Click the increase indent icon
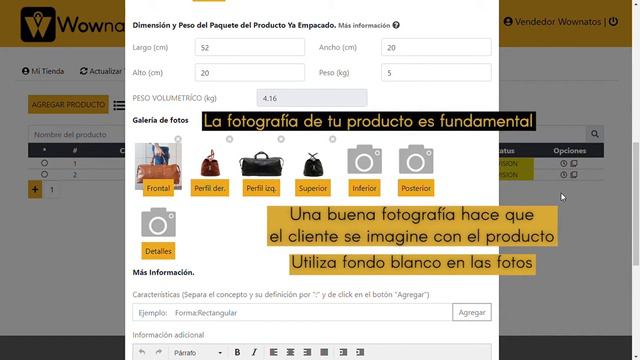Image resolution: width=640 pixels, height=360 pixels. coord(360,352)
